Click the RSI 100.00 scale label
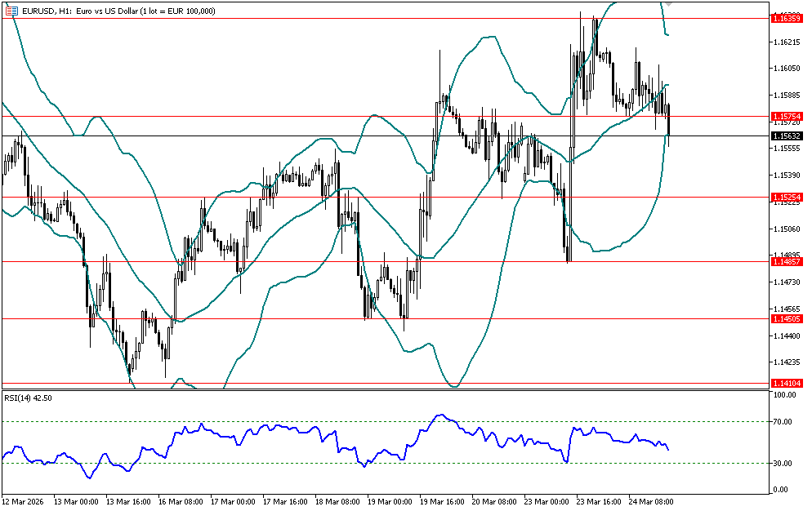The image size is (812, 511). (784, 395)
